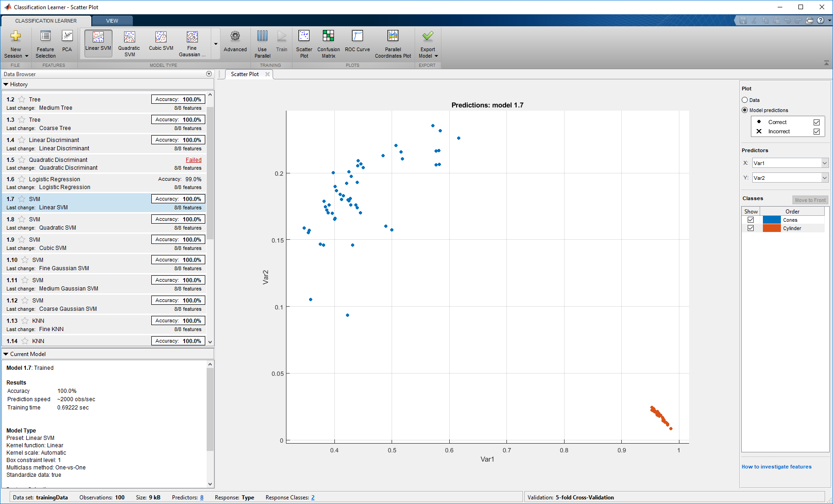The height and width of the screenshot is (504, 833).
Task: Click the Paste clipboard icon
Action: 776,20
